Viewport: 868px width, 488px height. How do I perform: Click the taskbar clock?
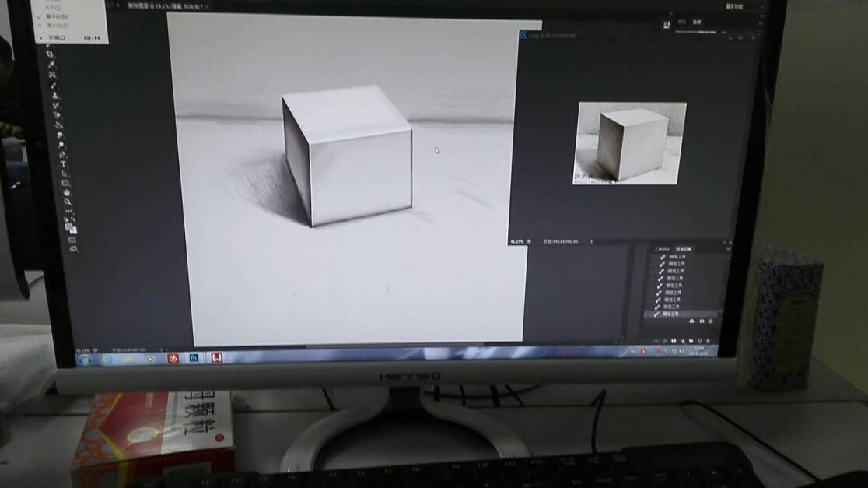coord(700,351)
